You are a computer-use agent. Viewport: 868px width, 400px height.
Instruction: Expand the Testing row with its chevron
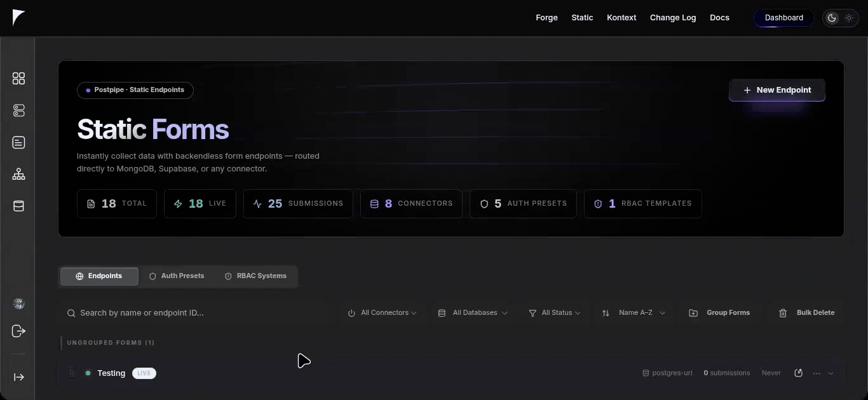pyautogui.click(x=831, y=373)
